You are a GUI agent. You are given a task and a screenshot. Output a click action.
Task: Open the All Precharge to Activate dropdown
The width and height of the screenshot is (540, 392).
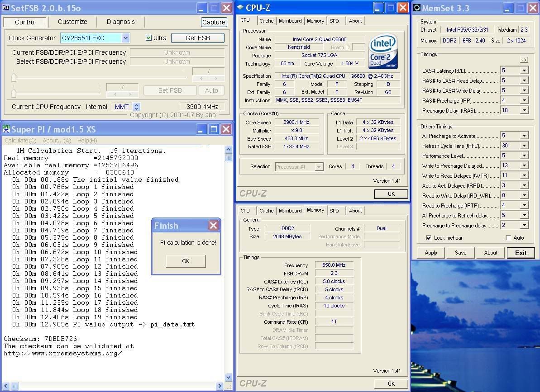coord(524,136)
